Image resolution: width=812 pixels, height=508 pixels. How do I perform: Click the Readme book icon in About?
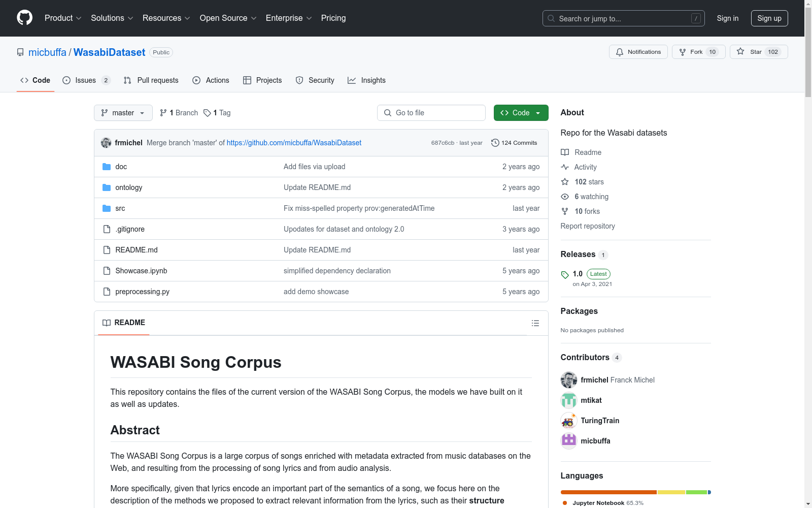pyautogui.click(x=565, y=152)
